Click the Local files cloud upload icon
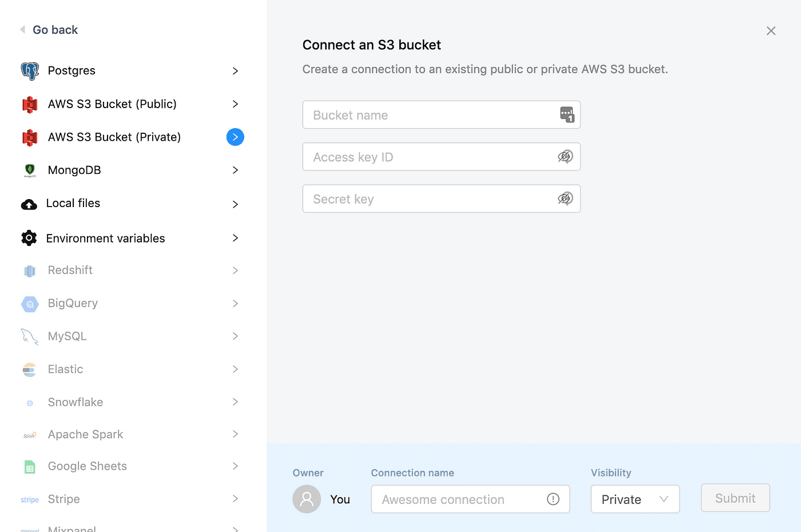This screenshot has height=532, width=801. 29,204
